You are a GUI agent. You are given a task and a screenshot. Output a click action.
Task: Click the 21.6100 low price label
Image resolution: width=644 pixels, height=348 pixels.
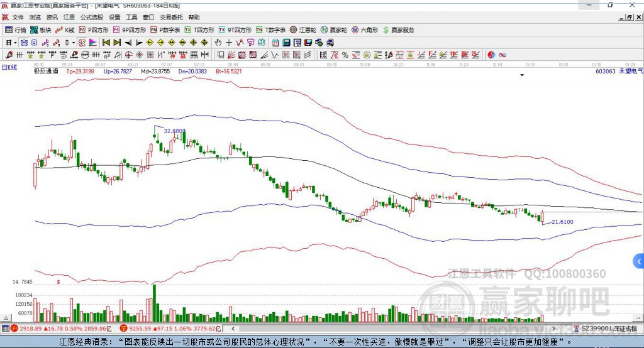tap(562, 222)
